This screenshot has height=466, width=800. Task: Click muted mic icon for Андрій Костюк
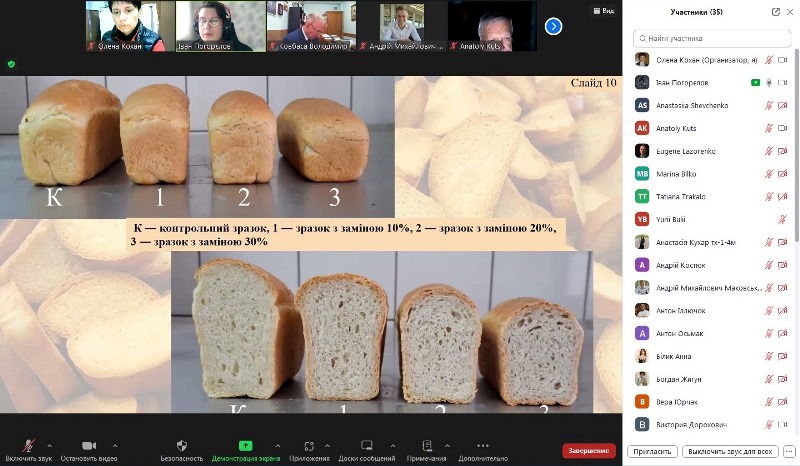pyautogui.click(x=769, y=265)
